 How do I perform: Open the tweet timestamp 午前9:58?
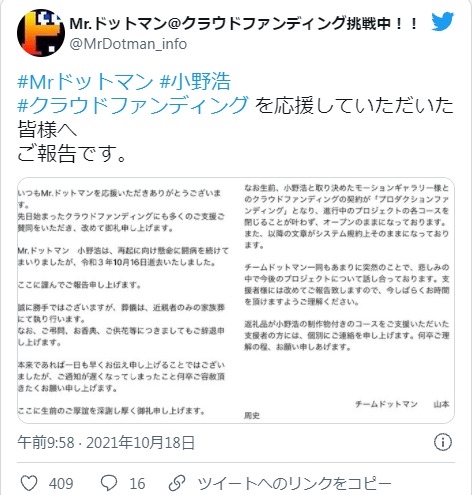pyautogui.click(x=46, y=443)
